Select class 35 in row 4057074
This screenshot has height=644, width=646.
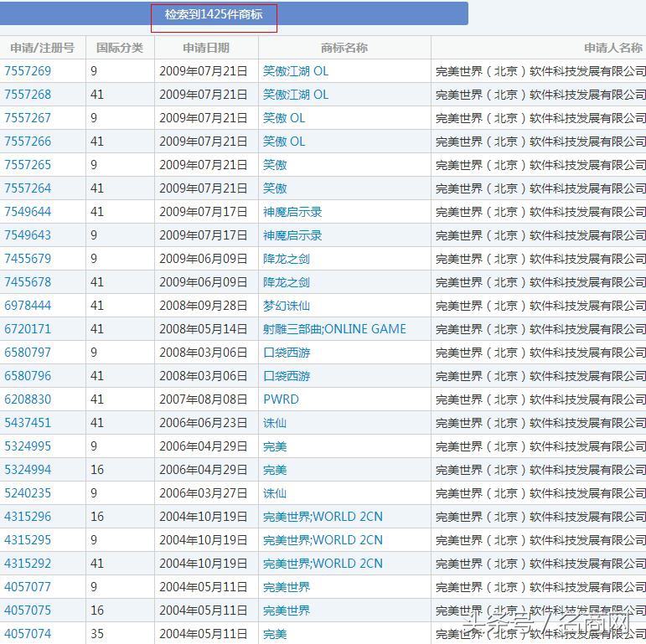[97, 635]
